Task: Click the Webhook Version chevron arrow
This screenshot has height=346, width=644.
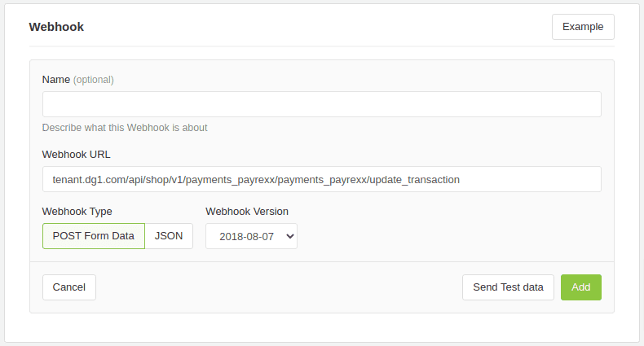Action: (290, 236)
